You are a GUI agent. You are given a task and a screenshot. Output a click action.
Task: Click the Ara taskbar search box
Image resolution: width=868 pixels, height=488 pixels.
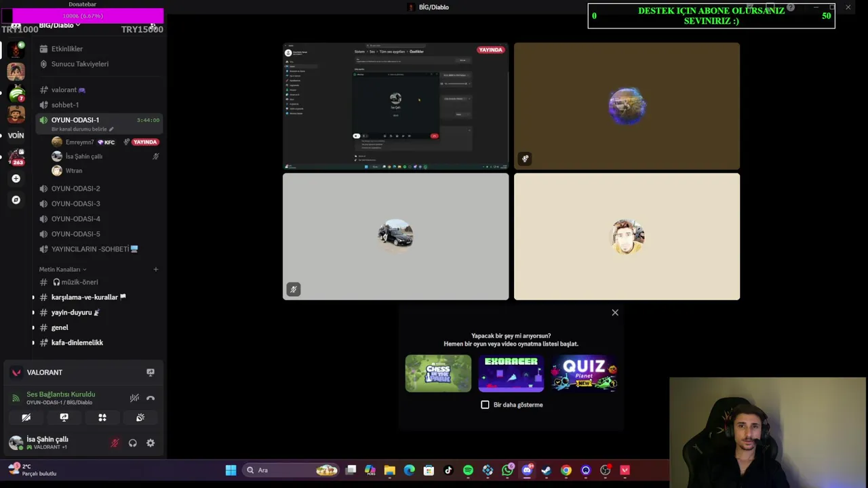point(292,470)
